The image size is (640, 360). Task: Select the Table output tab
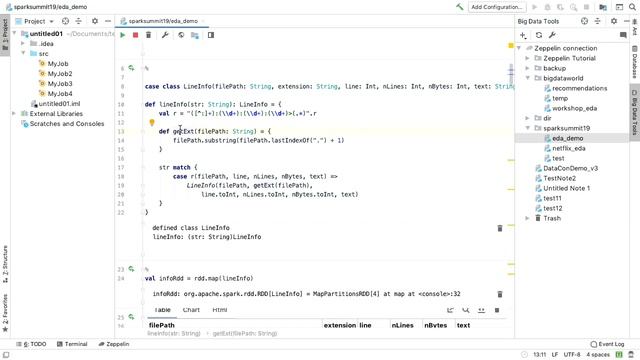coord(162,310)
